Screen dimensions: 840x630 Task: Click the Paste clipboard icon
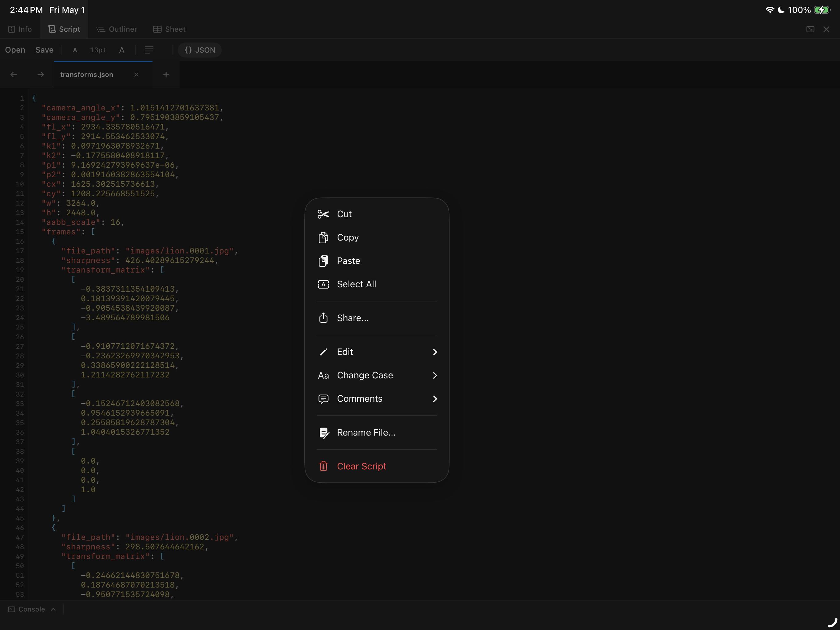click(x=323, y=261)
